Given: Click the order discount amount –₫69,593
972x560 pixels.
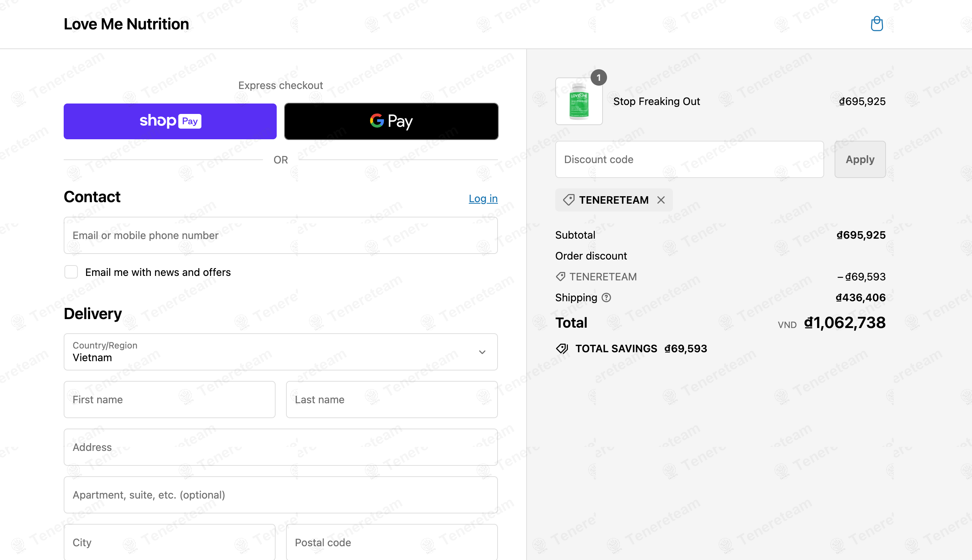Looking at the screenshot, I should coord(861,277).
